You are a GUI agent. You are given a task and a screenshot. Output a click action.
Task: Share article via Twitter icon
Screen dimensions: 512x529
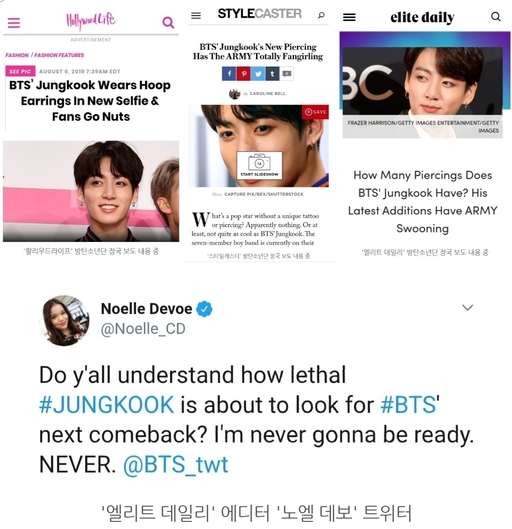(x=258, y=74)
